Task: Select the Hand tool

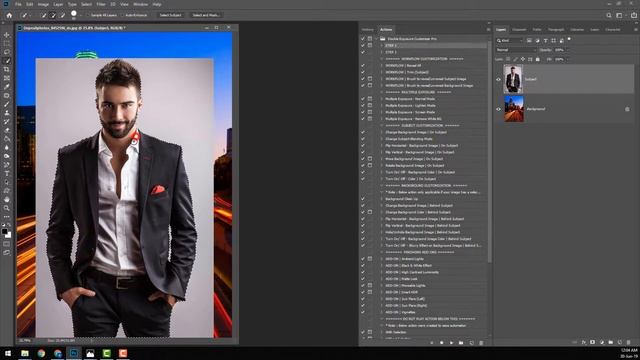Action: click(7, 199)
